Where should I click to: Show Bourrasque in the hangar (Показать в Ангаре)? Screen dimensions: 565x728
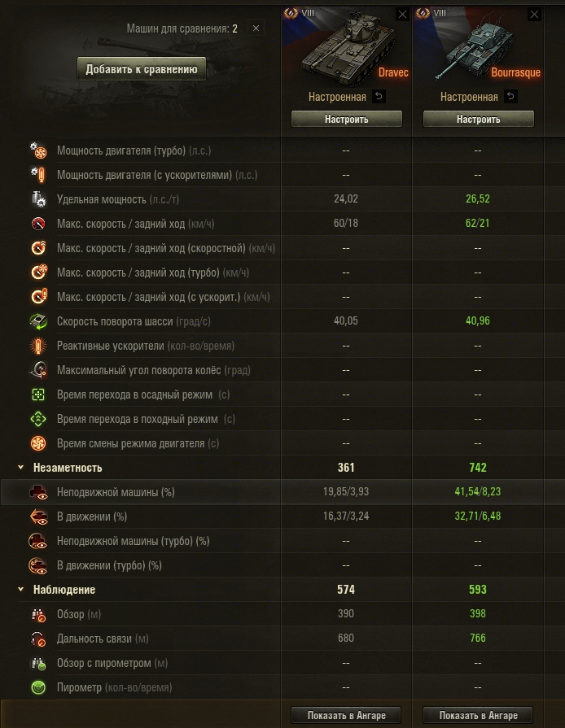[x=479, y=716]
